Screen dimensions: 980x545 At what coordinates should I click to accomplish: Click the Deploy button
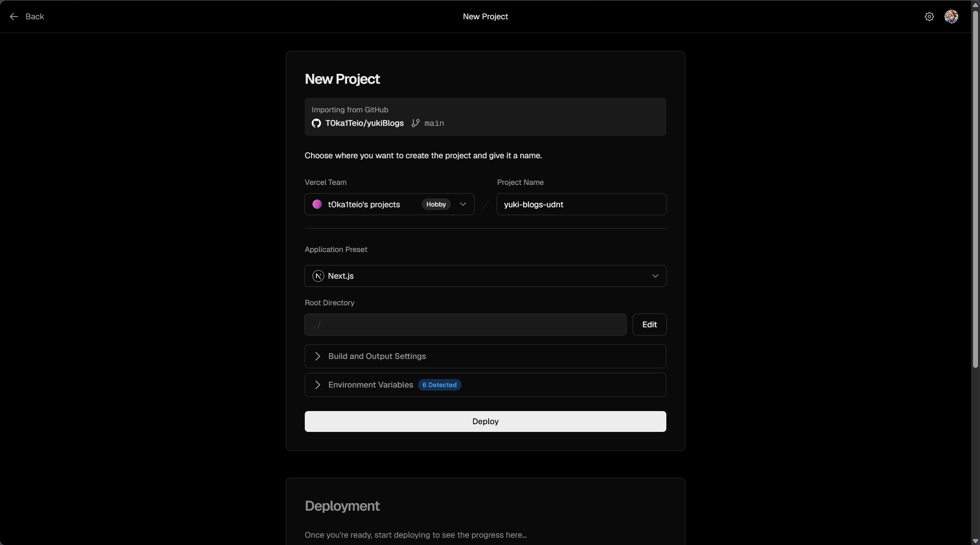(485, 421)
